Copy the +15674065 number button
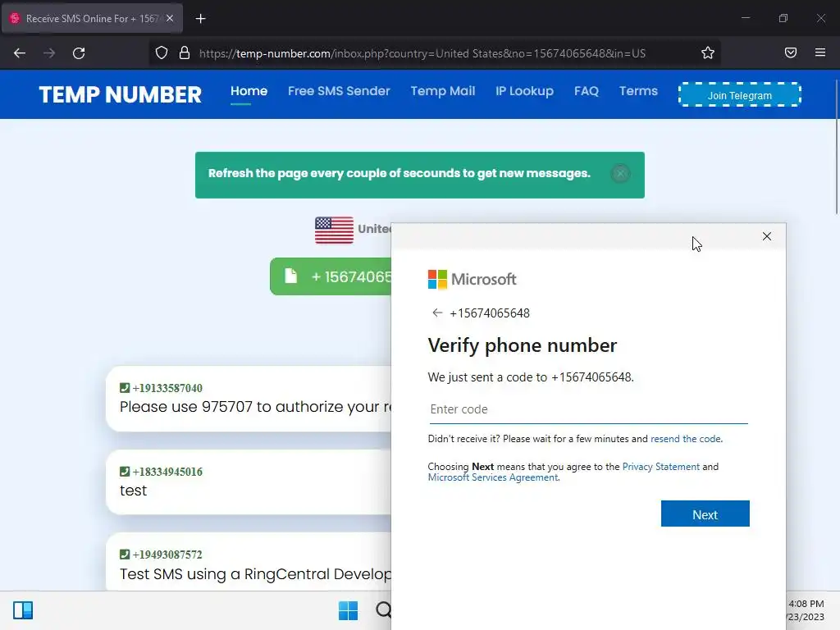Image resolution: width=840 pixels, height=630 pixels. [331, 276]
